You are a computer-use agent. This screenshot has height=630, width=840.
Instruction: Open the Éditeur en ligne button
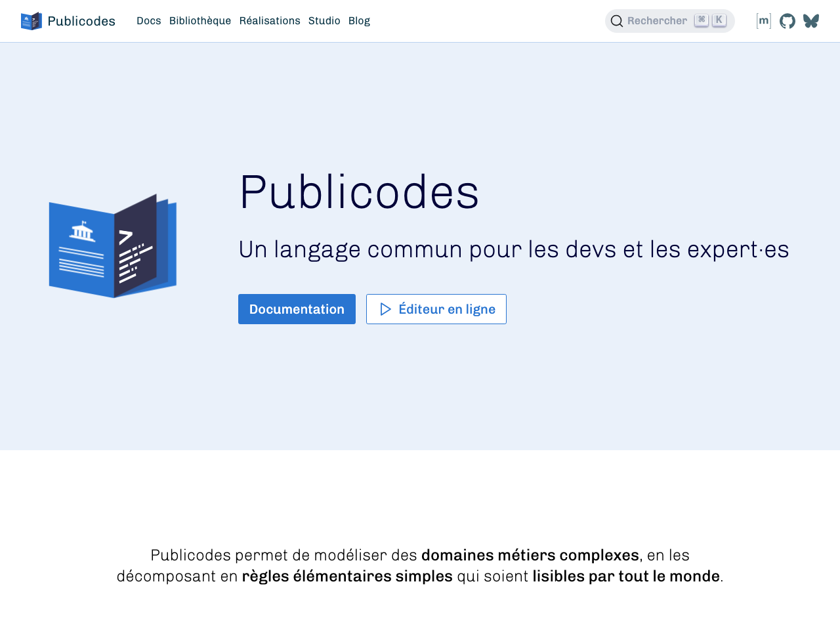tap(436, 308)
